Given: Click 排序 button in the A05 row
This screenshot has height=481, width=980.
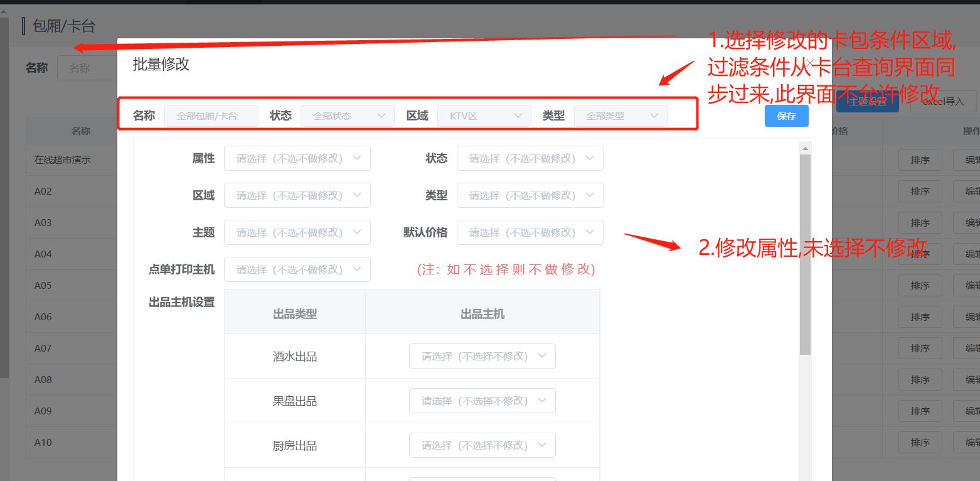Looking at the screenshot, I should [x=920, y=286].
